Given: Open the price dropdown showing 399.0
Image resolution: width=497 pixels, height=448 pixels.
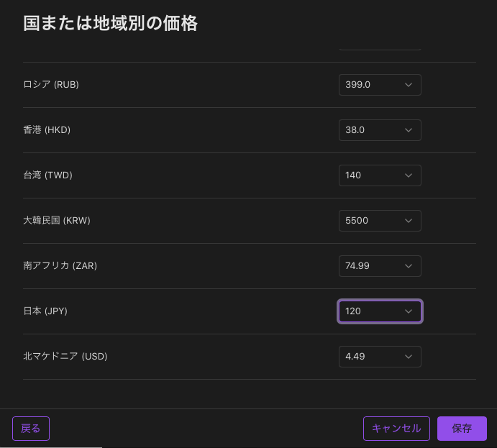Looking at the screenshot, I should point(380,85).
